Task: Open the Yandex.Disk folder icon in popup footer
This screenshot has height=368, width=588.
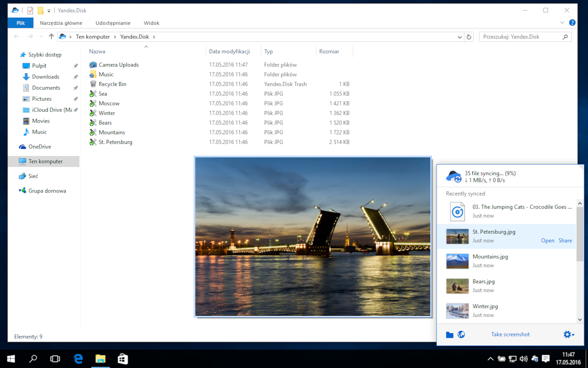Action: click(x=449, y=334)
